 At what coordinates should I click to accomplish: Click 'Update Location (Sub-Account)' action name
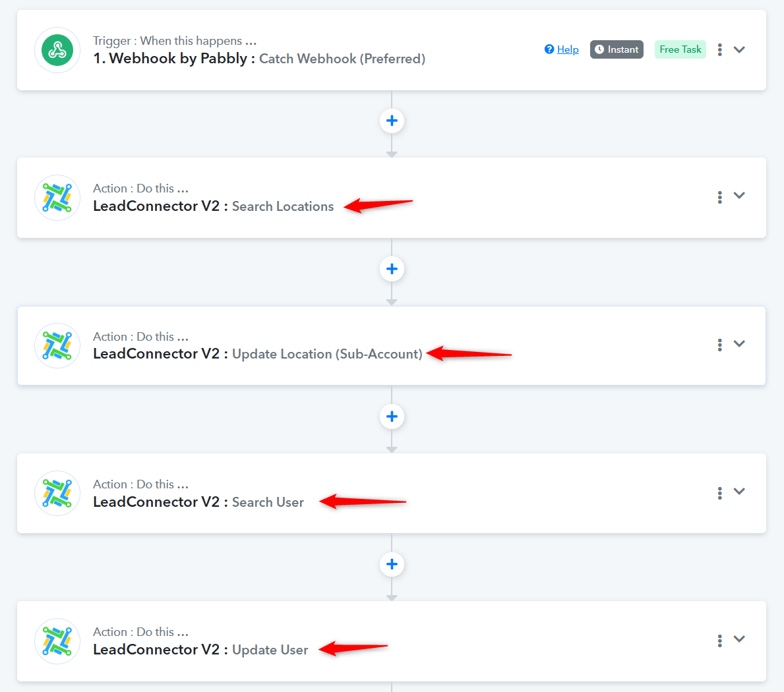(327, 354)
